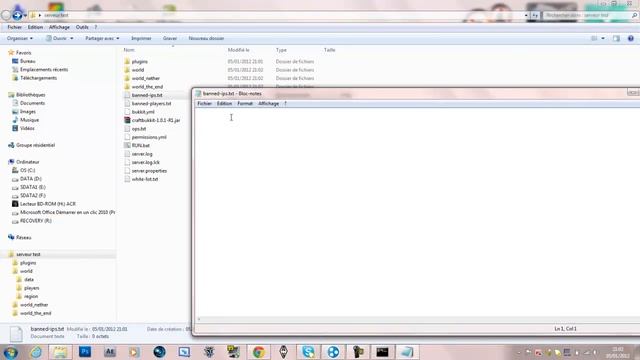The height and width of the screenshot is (360, 640).
Task: Open the Documents library
Action: click(x=29, y=103)
